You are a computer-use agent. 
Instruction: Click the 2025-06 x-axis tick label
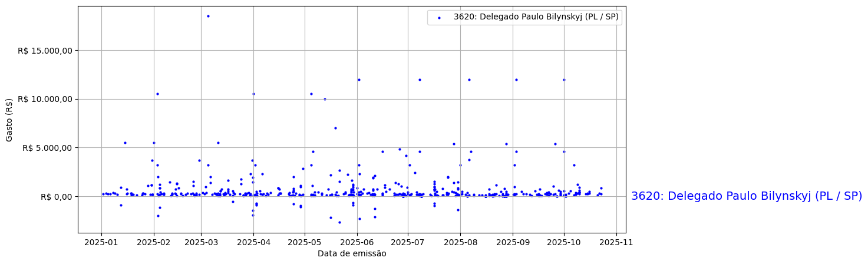click(357, 242)
